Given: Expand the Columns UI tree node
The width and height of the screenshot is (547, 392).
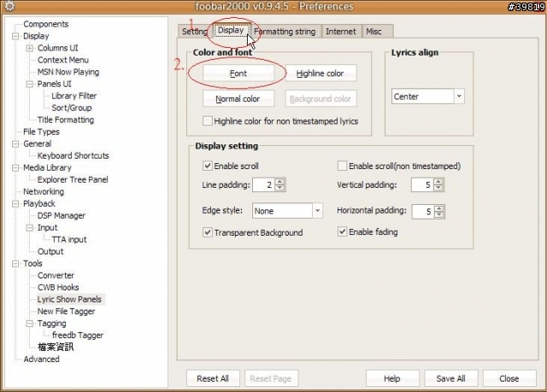Looking at the screenshot, I should tap(30, 48).
